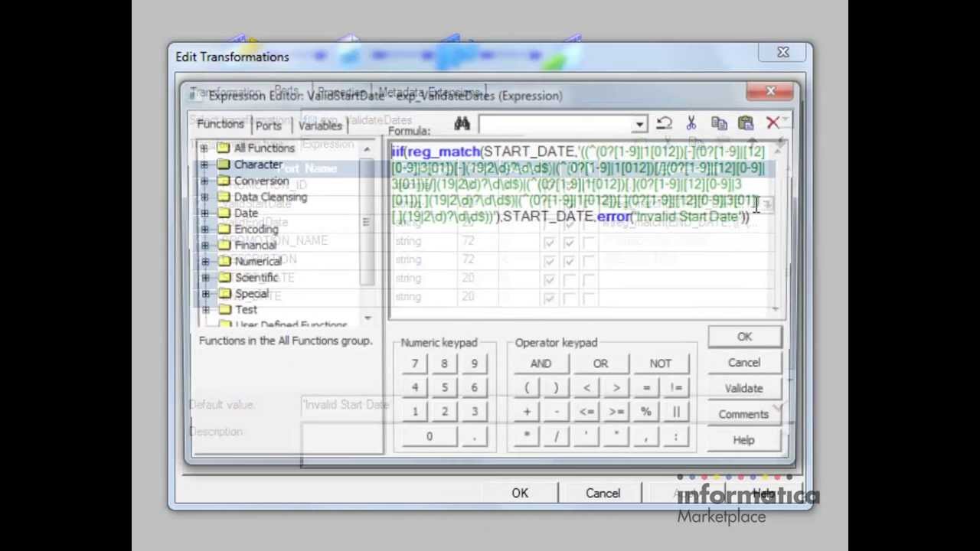Click numeric keypad button 3
The image size is (980, 551).
[474, 412]
